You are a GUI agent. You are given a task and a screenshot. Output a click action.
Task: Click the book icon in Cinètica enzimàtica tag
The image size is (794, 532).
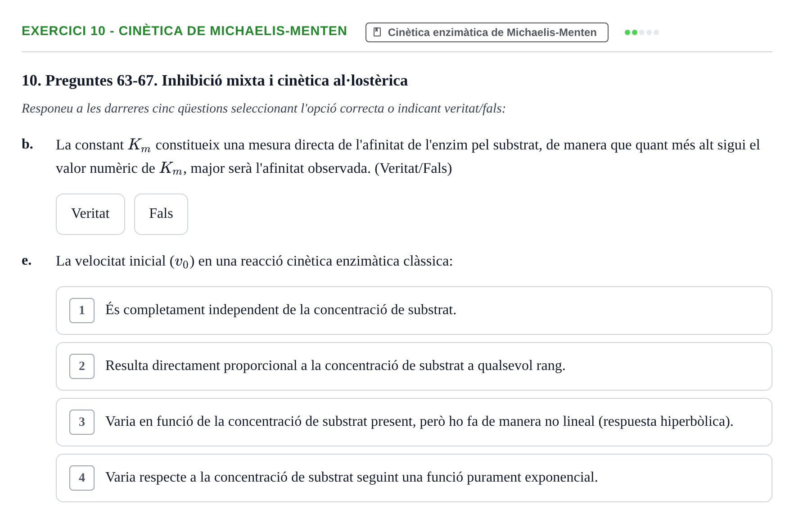377,32
